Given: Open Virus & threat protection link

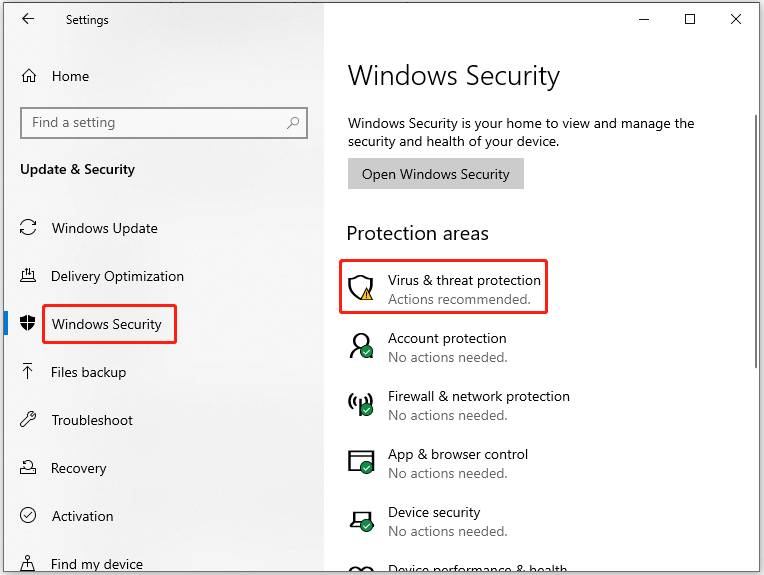Looking at the screenshot, I should 464,281.
